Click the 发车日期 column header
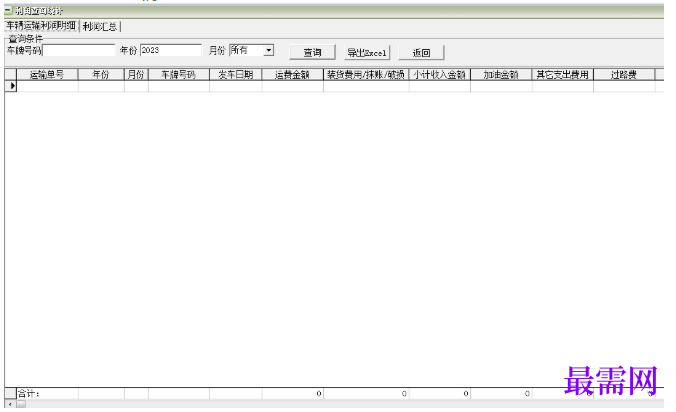The width and height of the screenshot is (676, 412). pyautogui.click(x=235, y=75)
